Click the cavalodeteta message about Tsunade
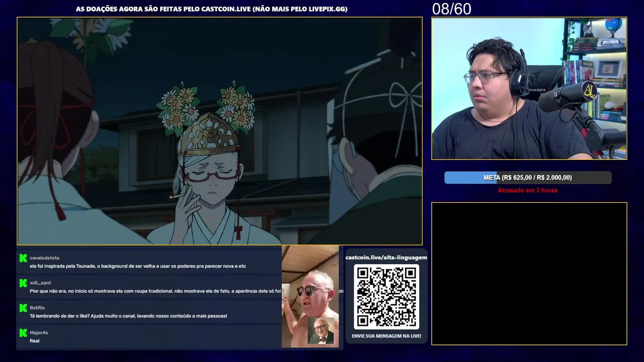The width and height of the screenshot is (644, 362). (x=138, y=266)
